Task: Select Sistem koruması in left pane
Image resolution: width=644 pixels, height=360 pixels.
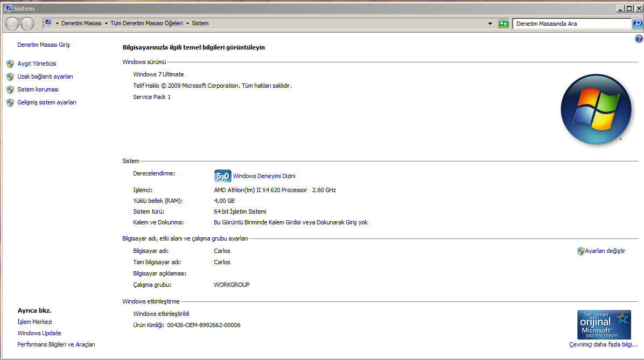Action: point(38,89)
